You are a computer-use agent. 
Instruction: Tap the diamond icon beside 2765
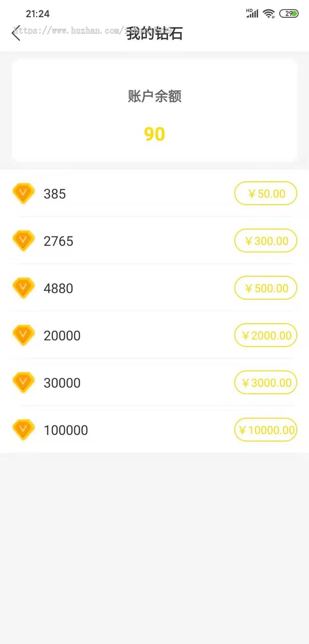[23, 240]
